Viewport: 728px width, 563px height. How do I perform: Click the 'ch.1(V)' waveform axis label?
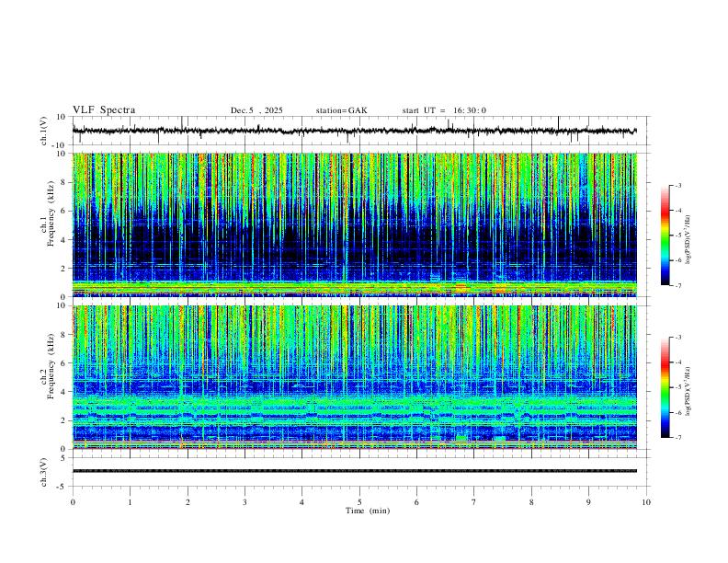(44, 131)
